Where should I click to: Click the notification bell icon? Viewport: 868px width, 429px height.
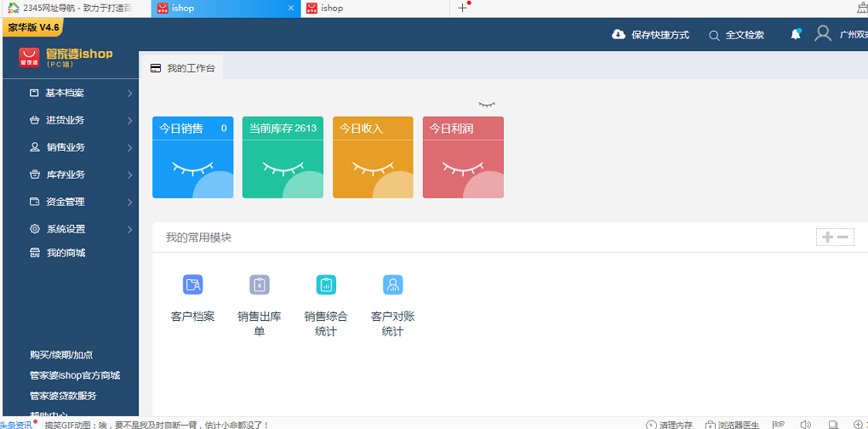(x=796, y=35)
